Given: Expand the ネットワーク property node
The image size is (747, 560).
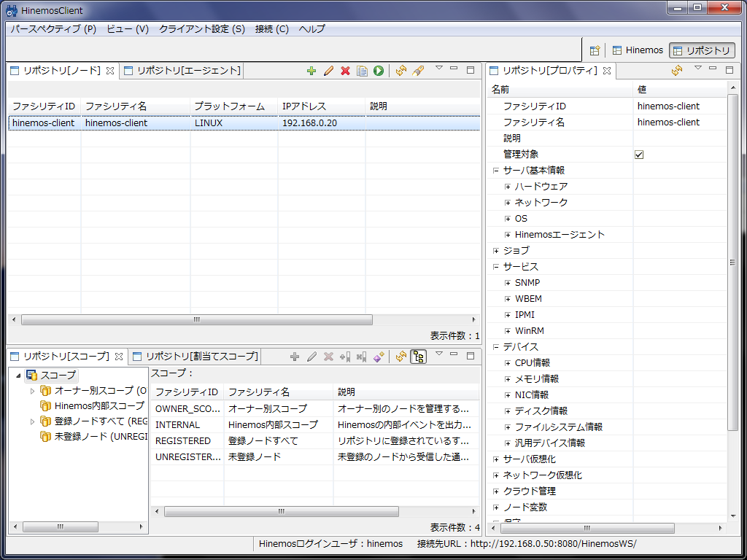Looking at the screenshot, I should (x=508, y=203).
